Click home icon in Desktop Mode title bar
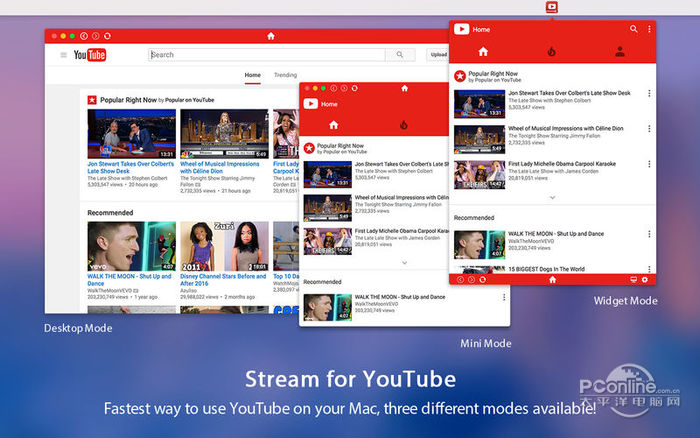This screenshot has height=438, width=700. coord(271,36)
